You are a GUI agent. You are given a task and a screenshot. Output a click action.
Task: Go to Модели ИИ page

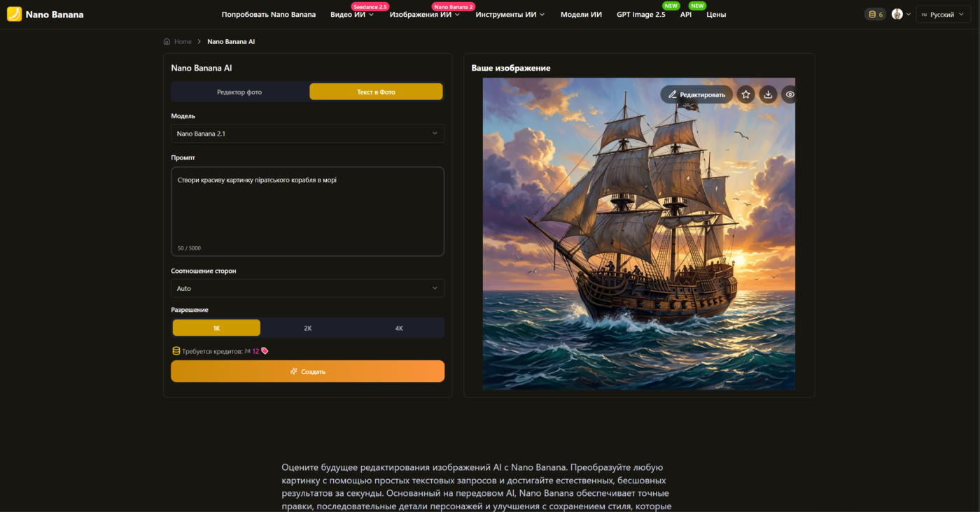click(x=581, y=15)
